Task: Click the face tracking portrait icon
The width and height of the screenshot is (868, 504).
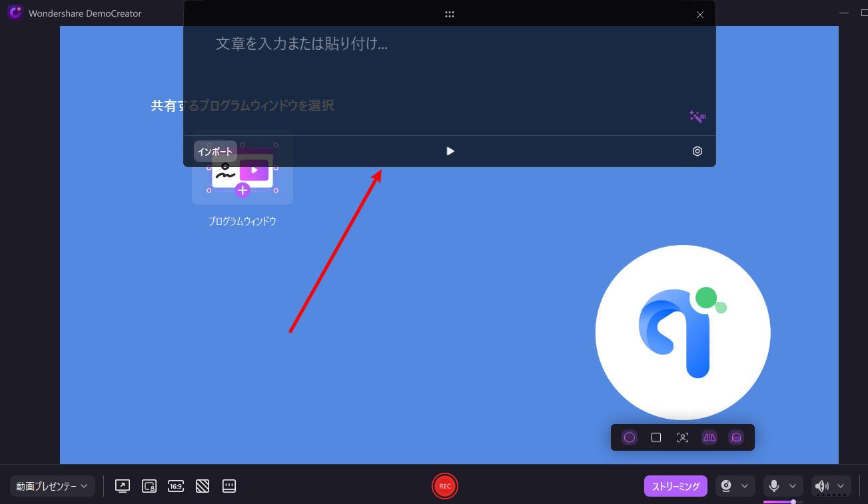Action: 683,437
